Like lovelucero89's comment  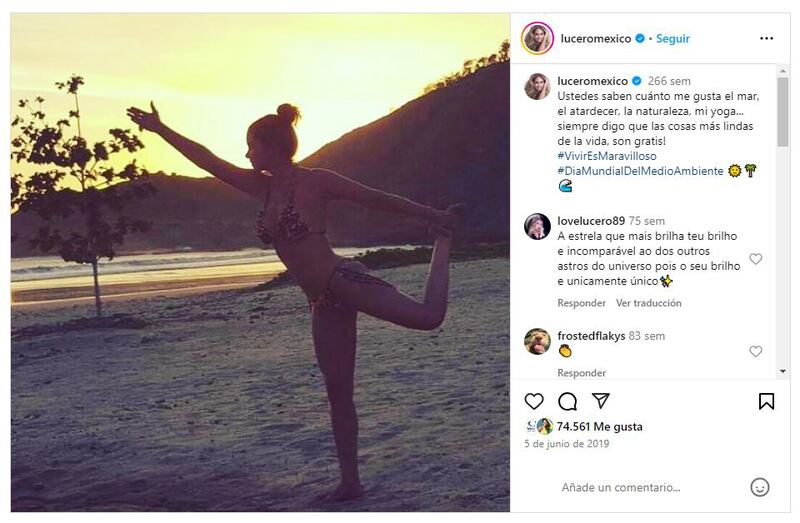point(756,259)
